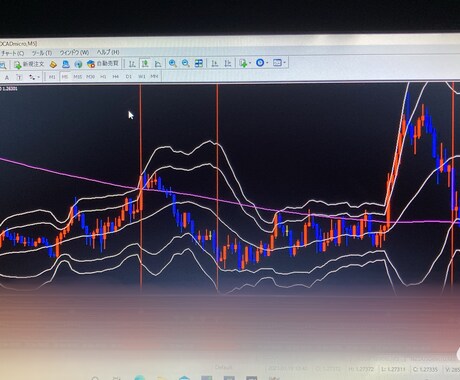This screenshot has width=460, height=380.
Task: Switch to H1 timeframe
Action: [103, 77]
